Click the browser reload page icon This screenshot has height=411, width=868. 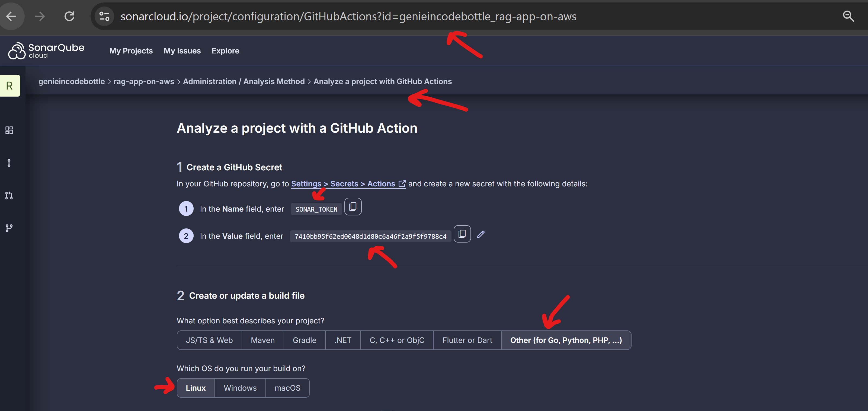click(x=69, y=16)
